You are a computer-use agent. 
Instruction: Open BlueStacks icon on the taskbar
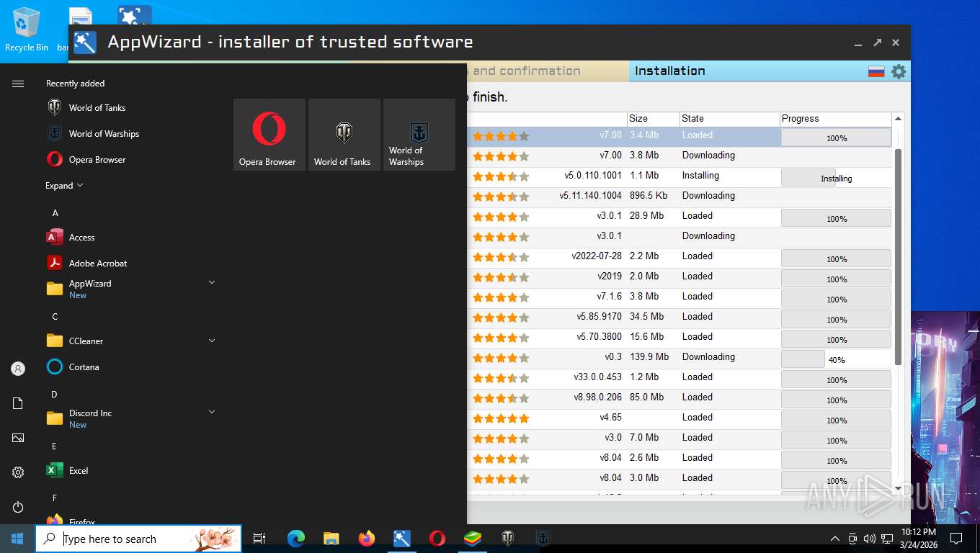pyautogui.click(x=473, y=539)
